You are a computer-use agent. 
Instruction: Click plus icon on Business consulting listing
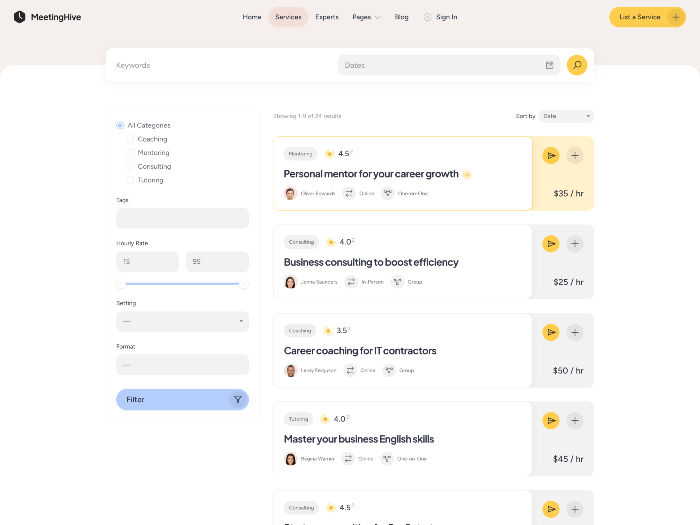(x=575, y=243)
